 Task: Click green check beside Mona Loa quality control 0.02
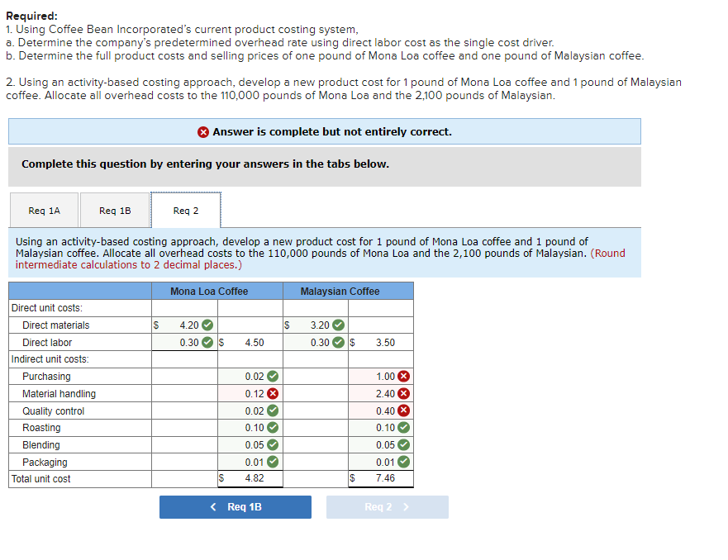(273, 411)
